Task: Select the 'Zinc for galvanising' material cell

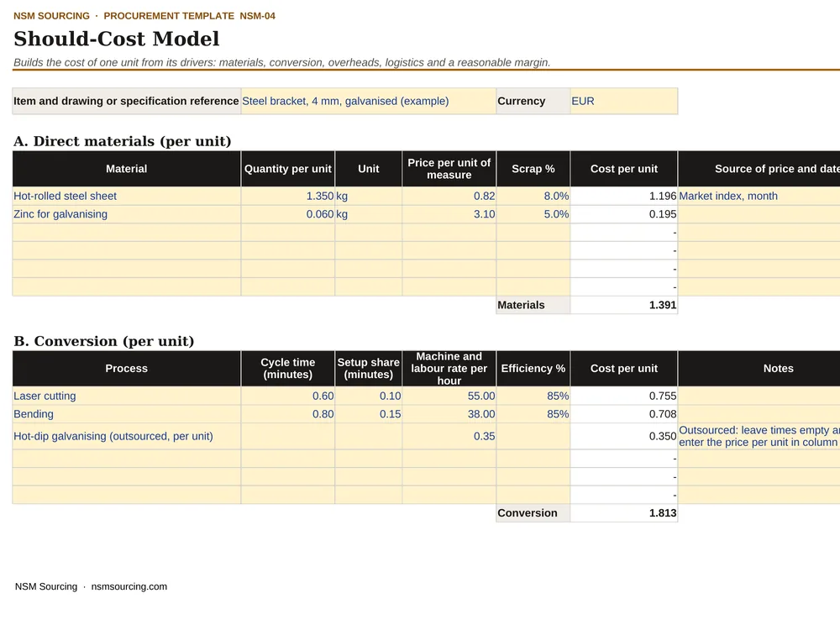Action: tap(127, 214)
